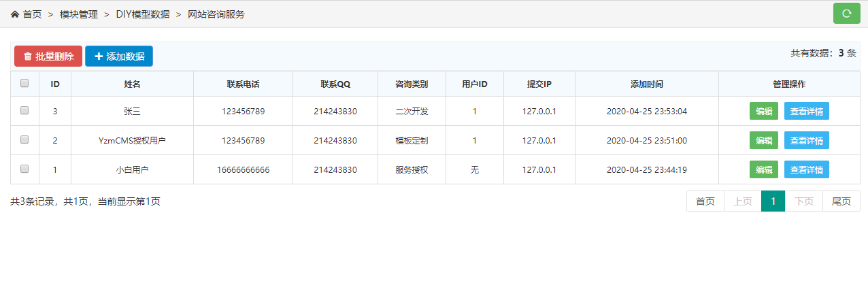Click the 批量删除 batch delete button
Image resolution: width=868 pixels, height=298 pixels.
(48, 56)
